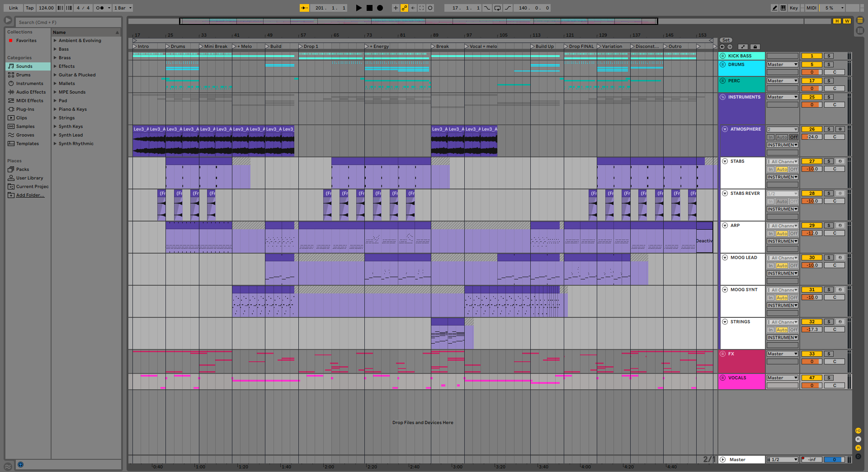The height and width of the screenshot is (472, 868).
Task: Toggle the Follow playback button
Action: coord(304,8)
